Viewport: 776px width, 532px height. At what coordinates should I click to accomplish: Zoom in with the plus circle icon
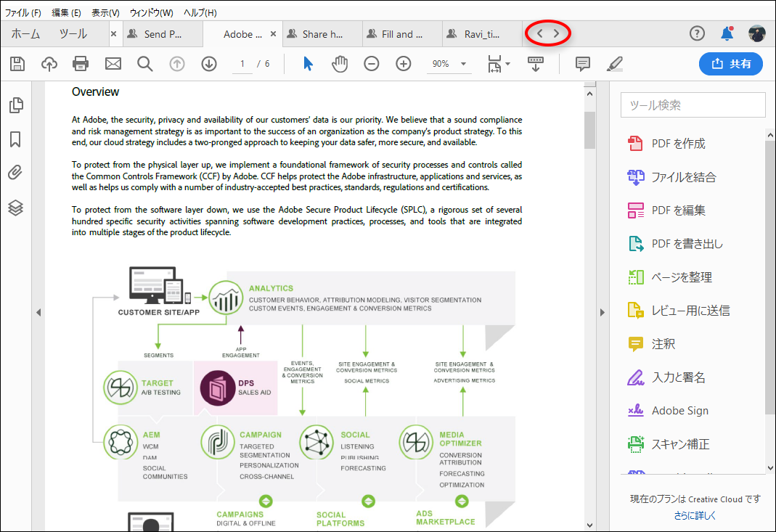(x=404, y=64)
